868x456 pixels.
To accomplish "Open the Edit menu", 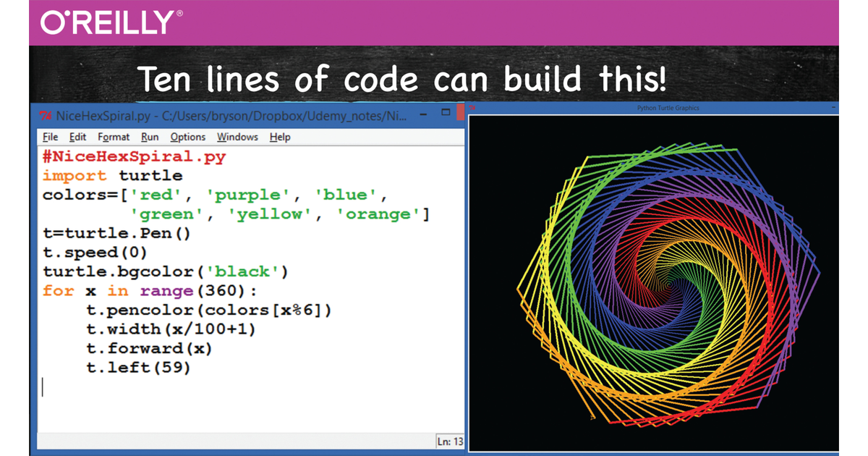I will 77,137.
